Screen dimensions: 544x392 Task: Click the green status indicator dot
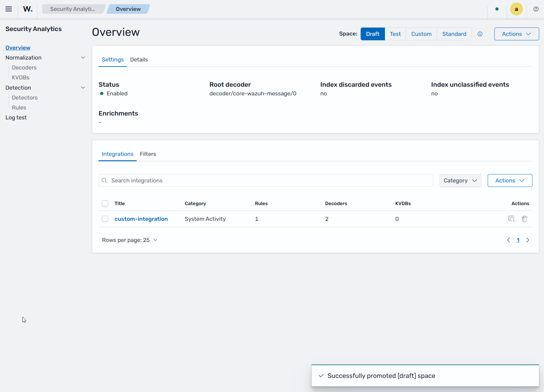pos(497,9)
